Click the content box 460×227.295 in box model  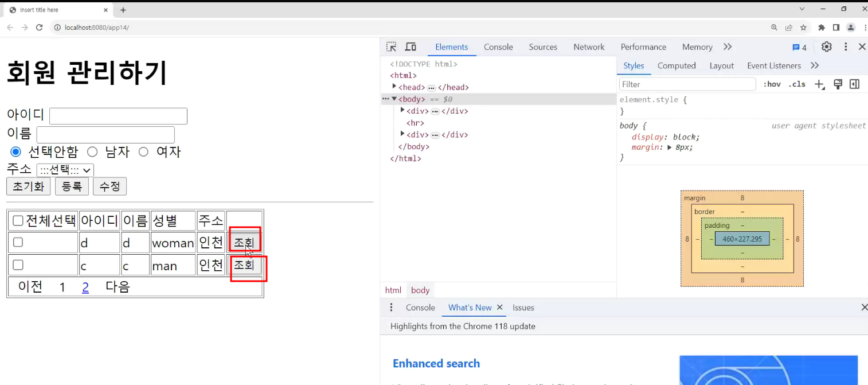pyautogui.click(x=742, y=239)
